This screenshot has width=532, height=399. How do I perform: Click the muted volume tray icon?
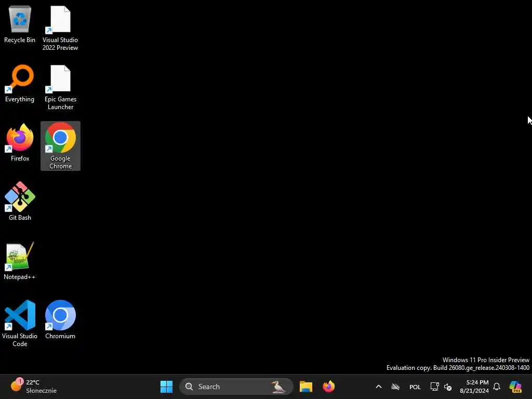(x=448, y=387)
